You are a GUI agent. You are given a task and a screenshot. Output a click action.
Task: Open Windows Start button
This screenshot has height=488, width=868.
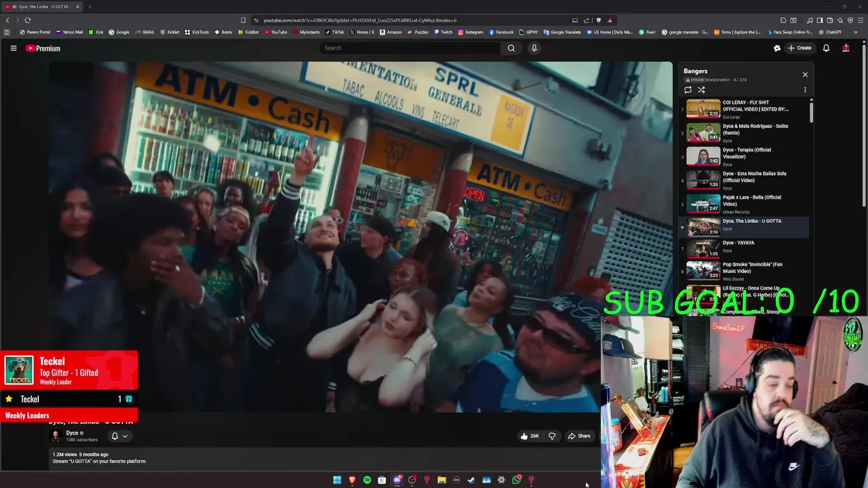[337, 480]
